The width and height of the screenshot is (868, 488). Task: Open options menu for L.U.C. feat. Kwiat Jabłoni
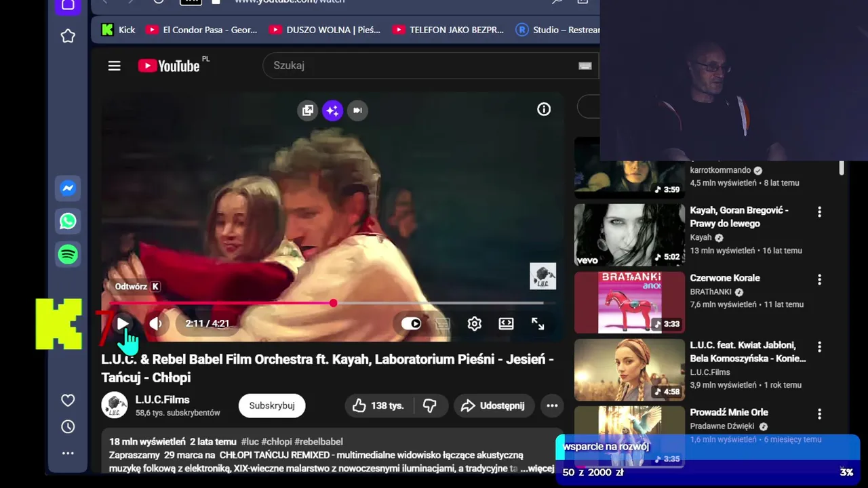819,346
